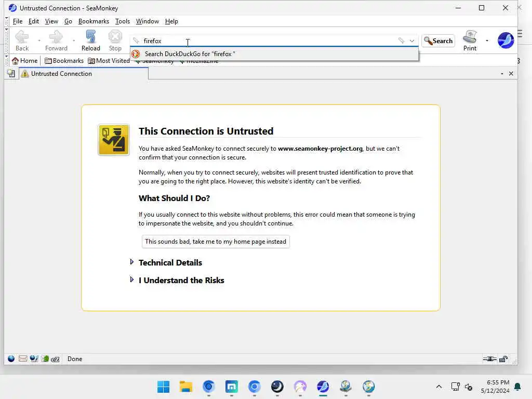Image resolution: width=532 pixels, height=399 pixels.
Task: Open the Go menu
Action: 68,21
